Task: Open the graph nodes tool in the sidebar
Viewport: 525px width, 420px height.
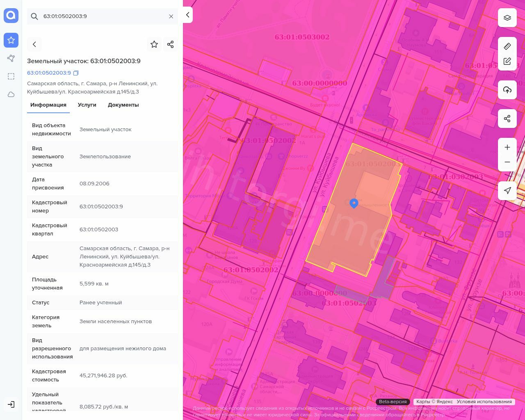Action: [x=11, y=58]
